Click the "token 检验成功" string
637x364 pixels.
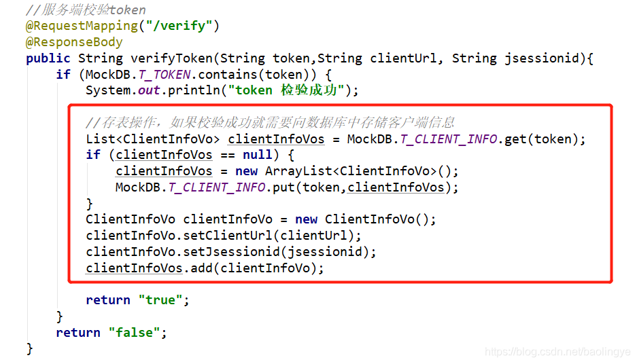[x=286, y=90]
